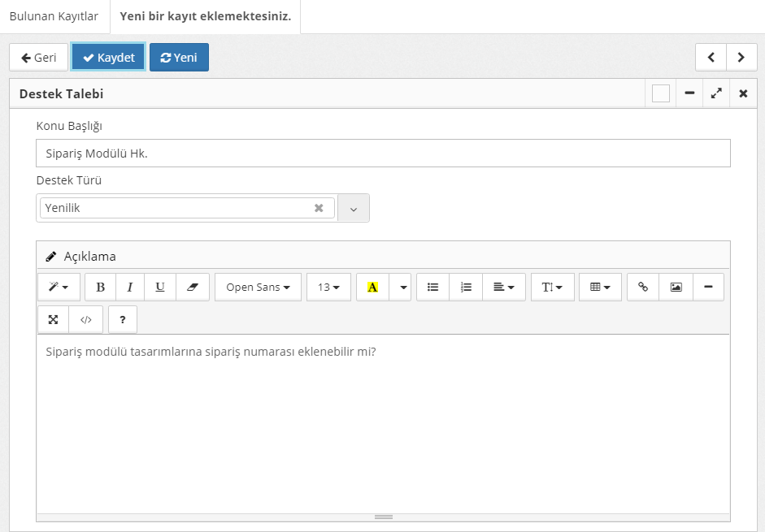Go back with the Geri button

(38, 57)
